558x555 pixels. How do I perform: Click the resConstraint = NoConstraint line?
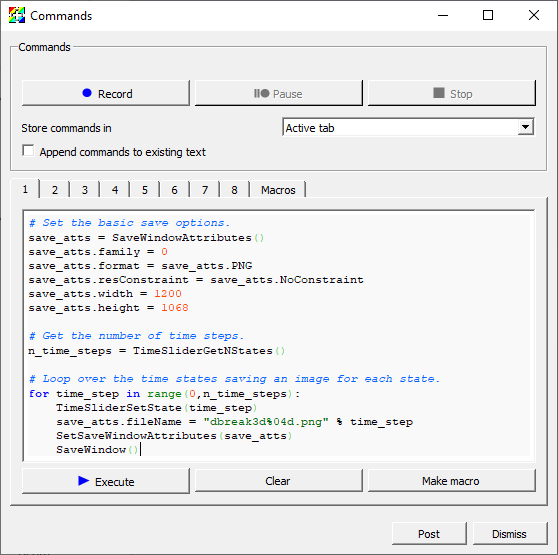196,280
